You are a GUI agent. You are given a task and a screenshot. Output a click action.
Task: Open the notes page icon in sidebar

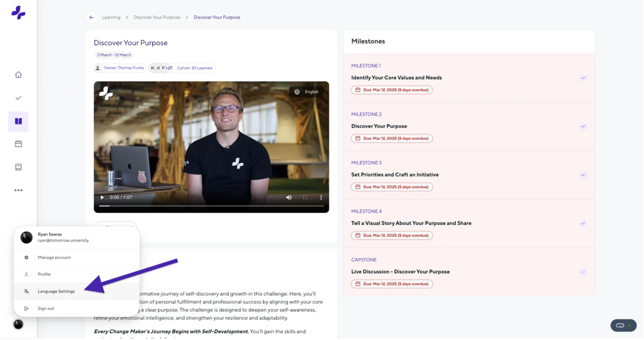(x=18, y=167)
